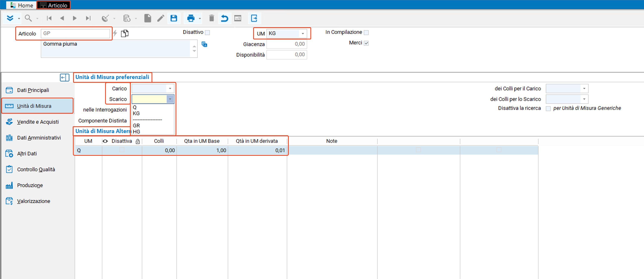Open the Altri Dati section
The height and width of the screenshot is (279, 644).
pyautogui.click(x=37, y=154)
